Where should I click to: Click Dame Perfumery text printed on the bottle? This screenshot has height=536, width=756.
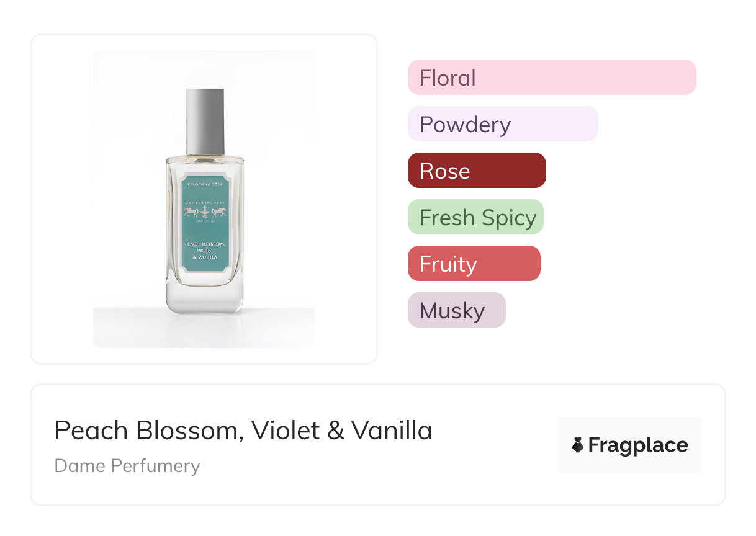[x=205, y=203]
